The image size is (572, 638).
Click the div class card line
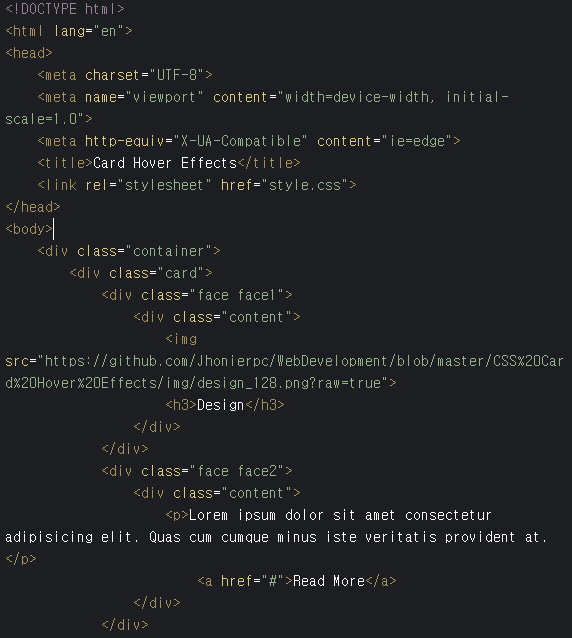tap(141, 273)
